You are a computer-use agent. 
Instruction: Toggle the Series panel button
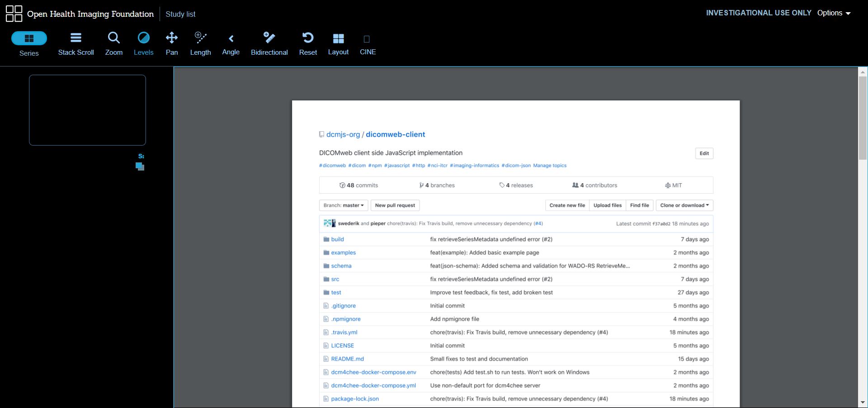coord(29,38)
